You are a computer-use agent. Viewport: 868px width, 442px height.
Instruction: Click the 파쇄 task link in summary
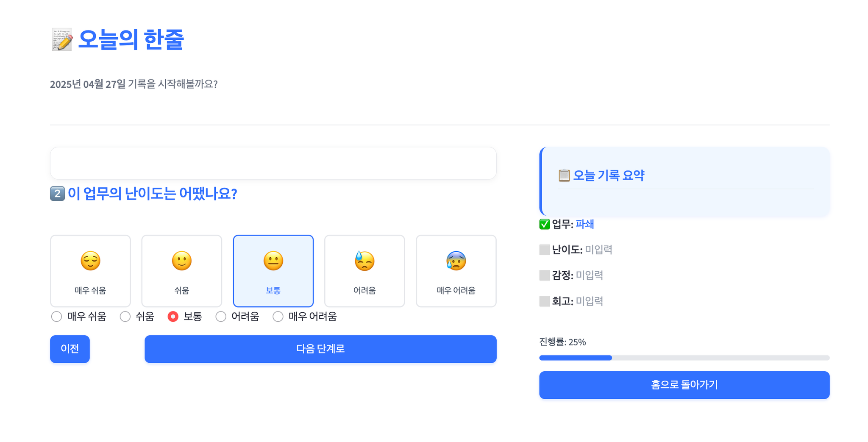(x=584, y=224)
